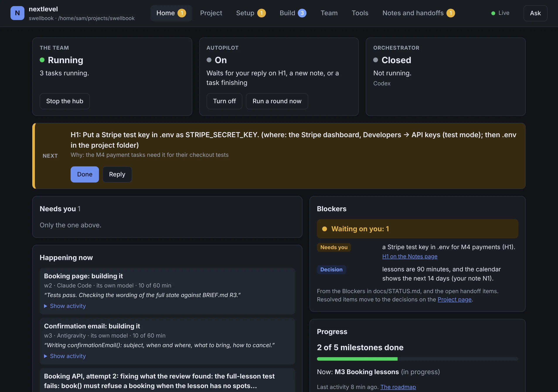Click the Waiting on you: 1 banner
Screen dimensions: 558x392
click(x=418, y=229)
